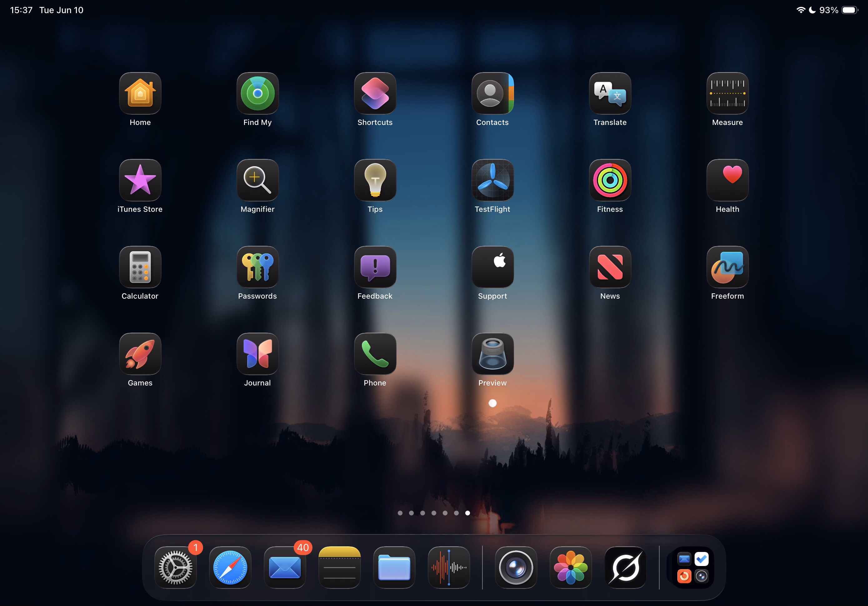
Task: Open the Journal app
Action: click(x=257, y=354)
